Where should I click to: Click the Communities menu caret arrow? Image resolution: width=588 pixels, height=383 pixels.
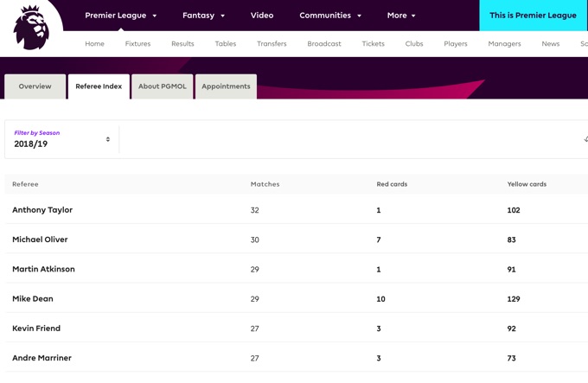[x=359, y=16]
